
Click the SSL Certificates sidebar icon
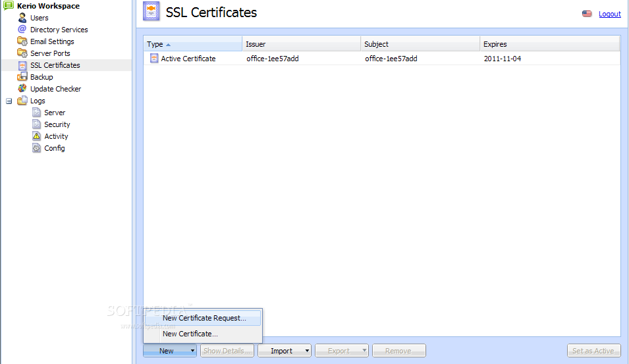pos(22,65)
